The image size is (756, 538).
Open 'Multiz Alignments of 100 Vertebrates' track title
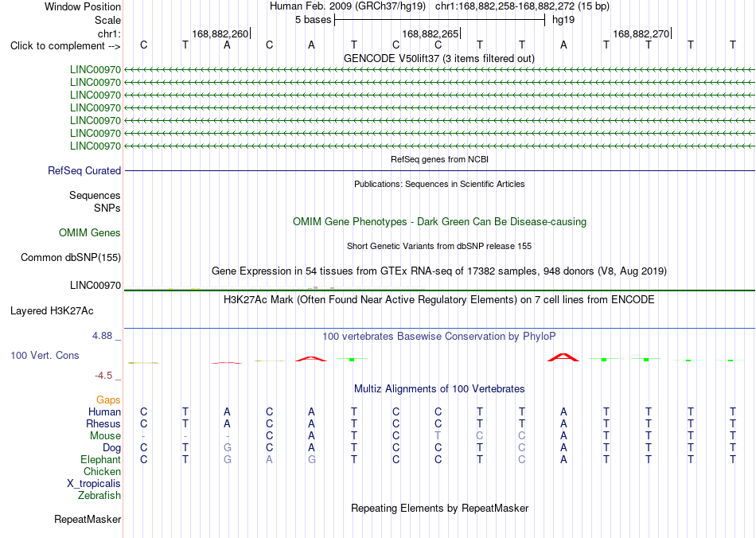click(x=439, y=388)
